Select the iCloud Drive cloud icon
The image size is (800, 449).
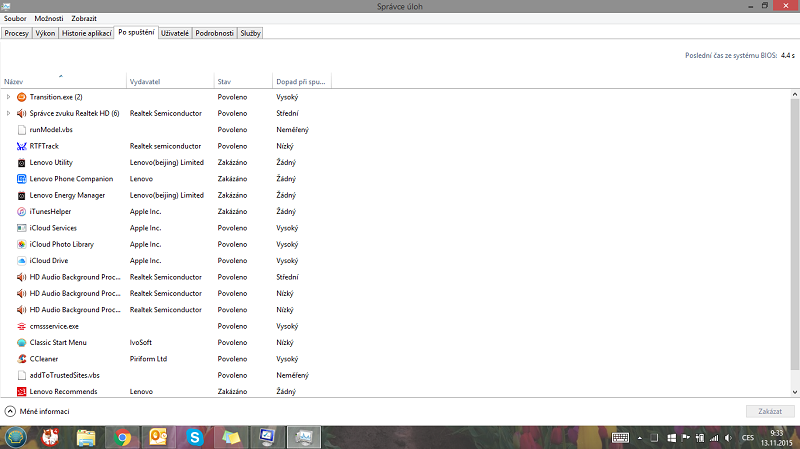21,261
